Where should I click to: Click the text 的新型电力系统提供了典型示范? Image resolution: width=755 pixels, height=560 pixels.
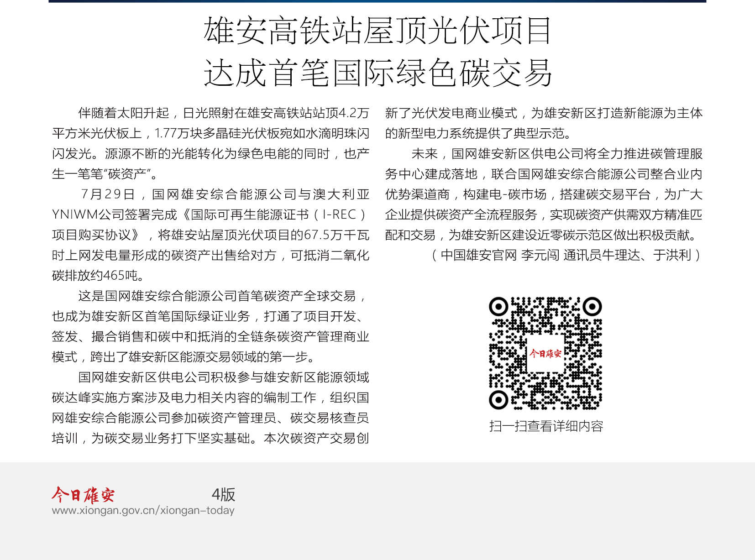tap(474, 133)
